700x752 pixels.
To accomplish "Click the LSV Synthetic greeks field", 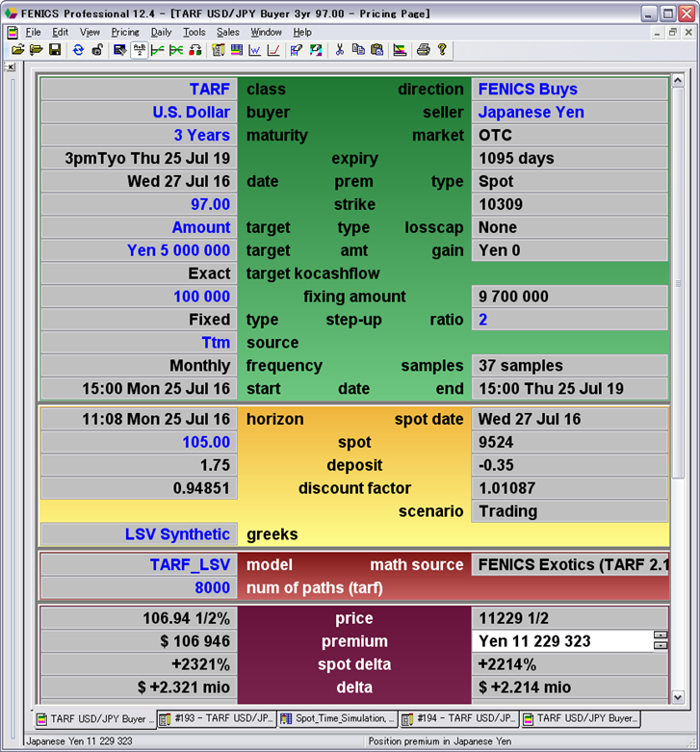I will [x=139, y=534].
